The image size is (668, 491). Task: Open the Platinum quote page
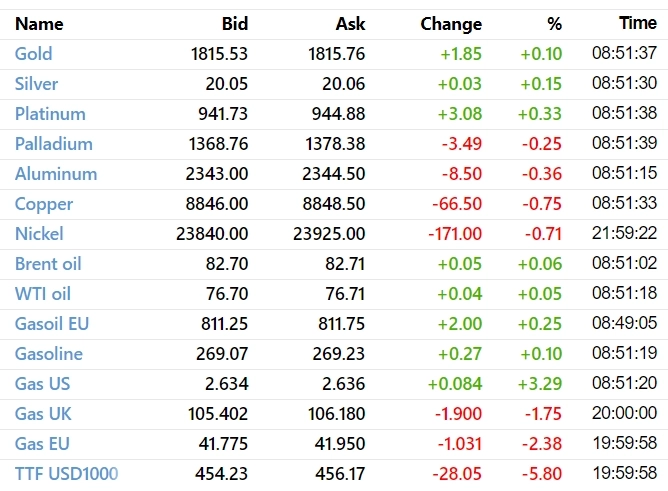tap(50, 114)
